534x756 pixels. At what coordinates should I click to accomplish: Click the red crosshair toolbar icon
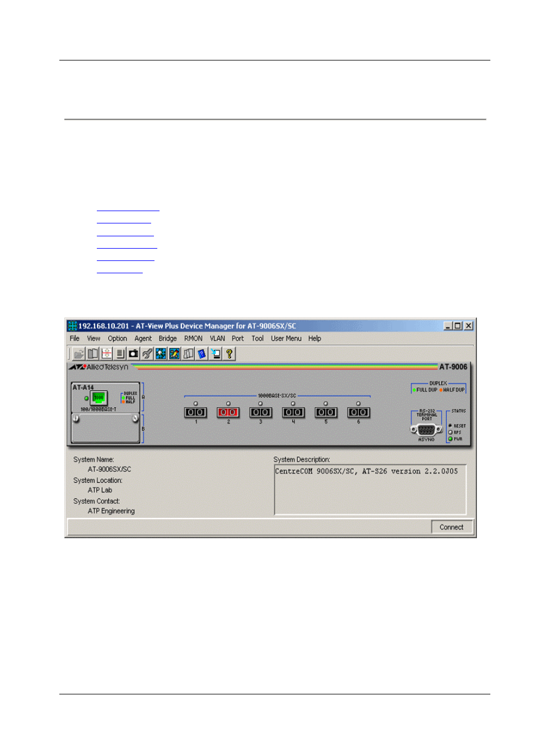point(106,353)
